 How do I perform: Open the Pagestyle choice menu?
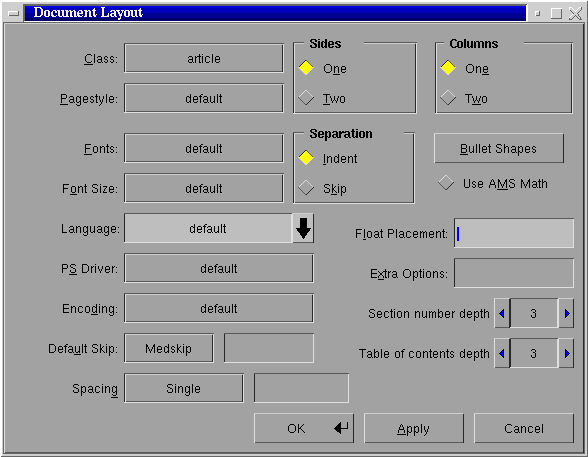[204, 99]
